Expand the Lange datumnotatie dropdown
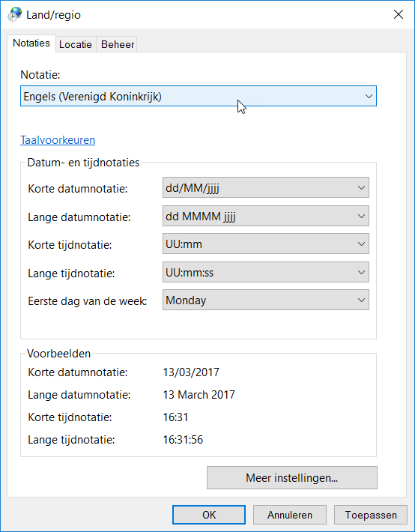 (266, 216)
